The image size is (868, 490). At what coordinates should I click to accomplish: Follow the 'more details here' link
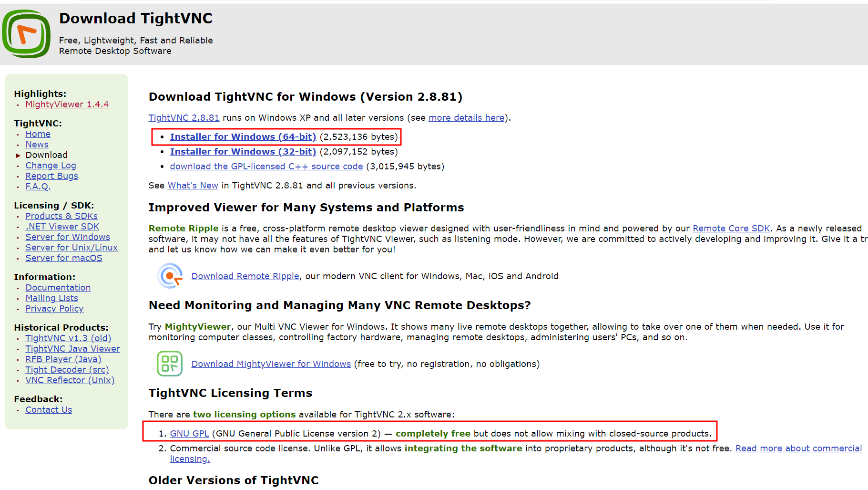pos(467,118)
